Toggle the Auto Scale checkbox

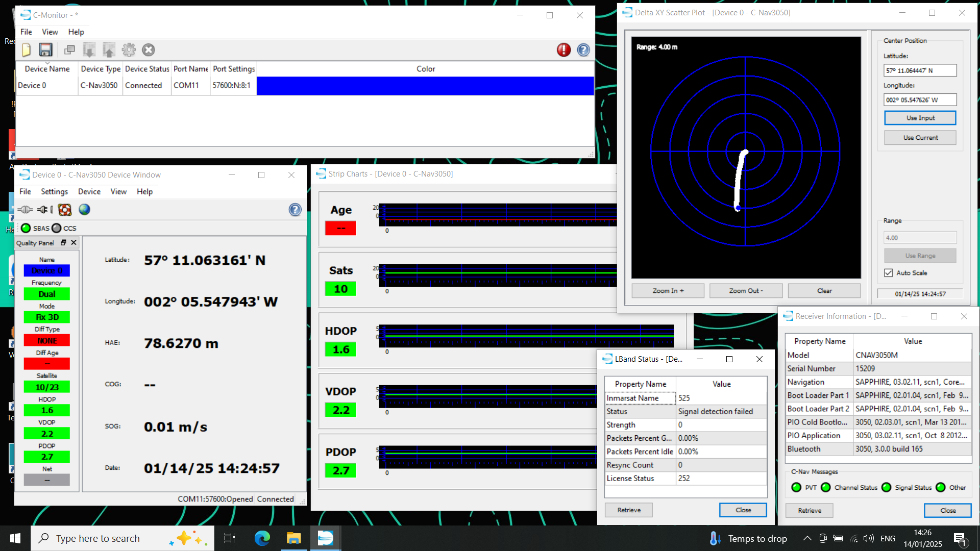(889, 273)
